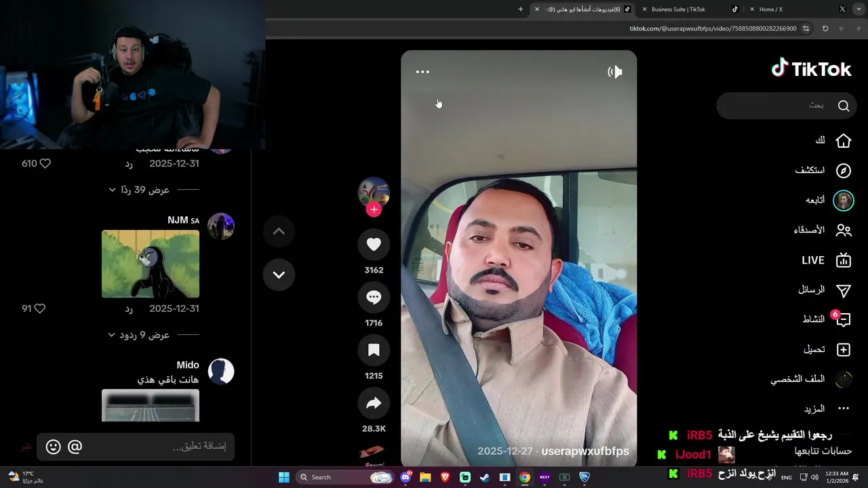Go to previous video with up arrow
The image size is (868, 488).
tap(279, 231)
